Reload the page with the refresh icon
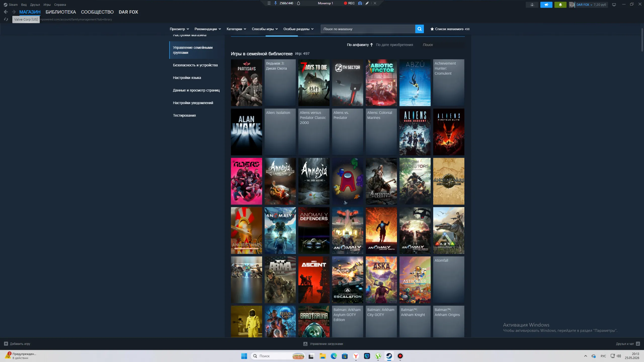This screenshot has width=644, height=362. tap(6, 19)
